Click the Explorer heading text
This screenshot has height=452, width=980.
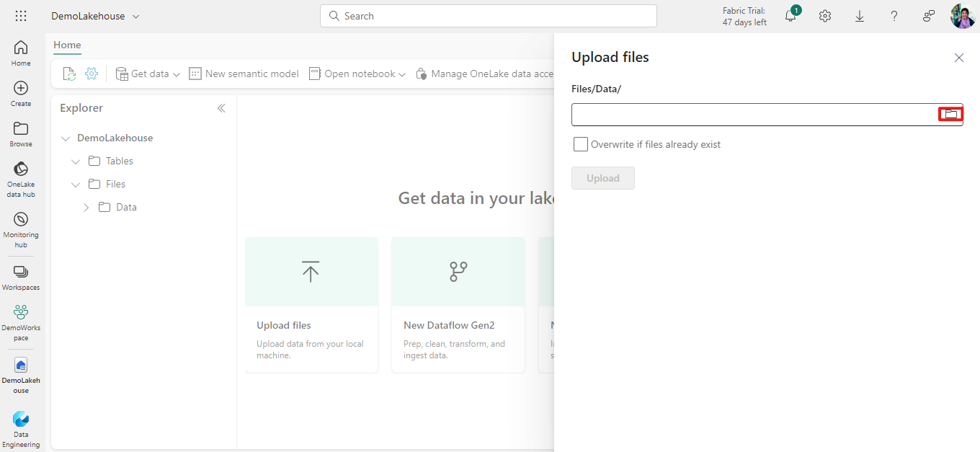[x=81, y=108]
